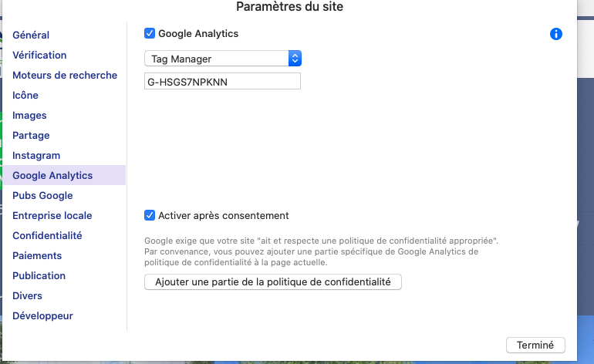Click the blue info icon
The height and width of the screenshot is (364, 594).
[x=555, y=34]
